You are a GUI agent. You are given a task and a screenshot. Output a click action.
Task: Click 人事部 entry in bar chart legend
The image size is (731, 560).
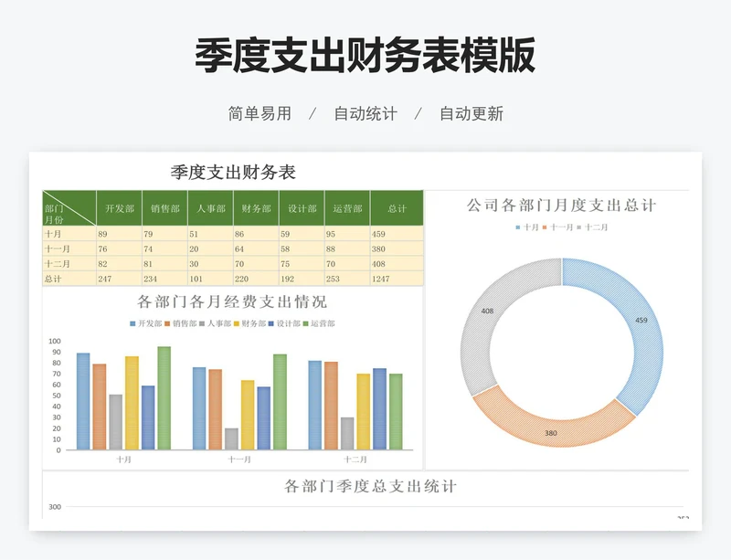click(216, 323)
